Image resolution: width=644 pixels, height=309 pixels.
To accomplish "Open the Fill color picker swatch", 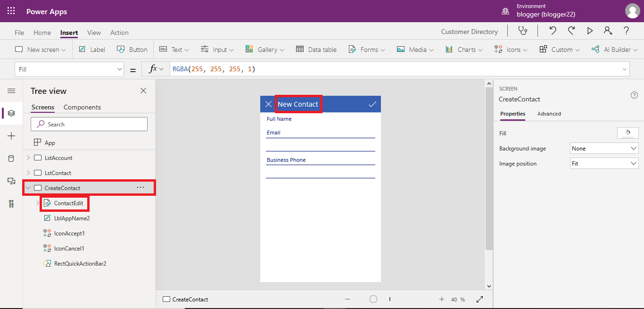I will (x=628, y=133).
